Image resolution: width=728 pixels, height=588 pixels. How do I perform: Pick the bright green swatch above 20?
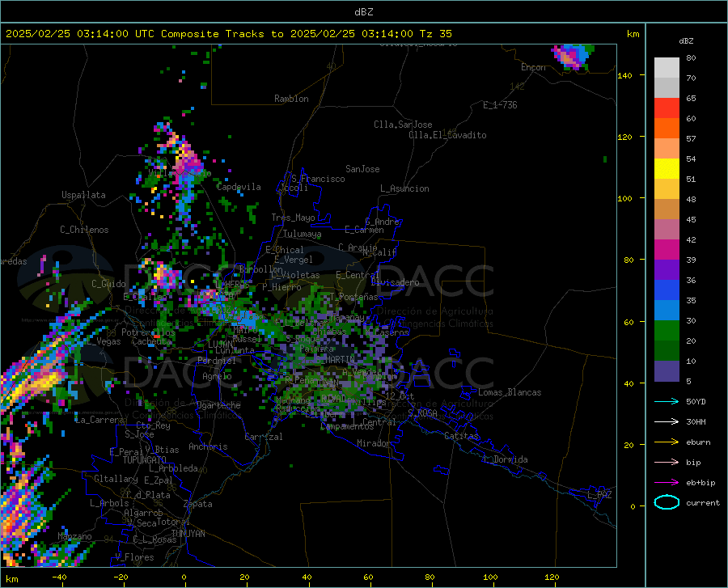(x=667, y=331)
